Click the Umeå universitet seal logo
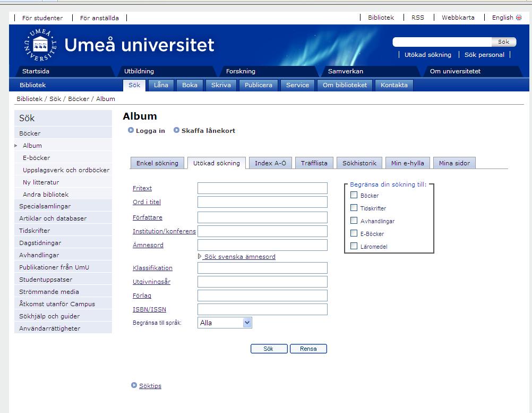The width and height of the screenshot is (532, 413). 40,45
